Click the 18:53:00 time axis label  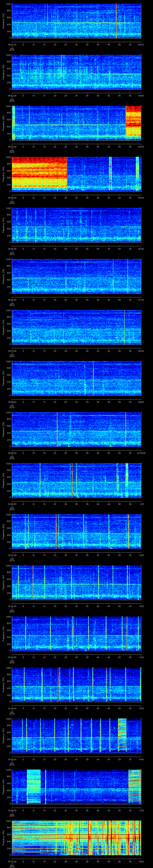pyautogui.click(x=12, y=147)
